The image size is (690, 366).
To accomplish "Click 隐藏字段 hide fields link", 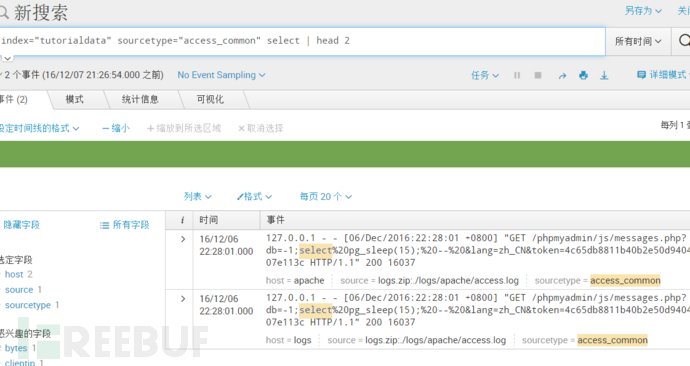I will 21,225.
